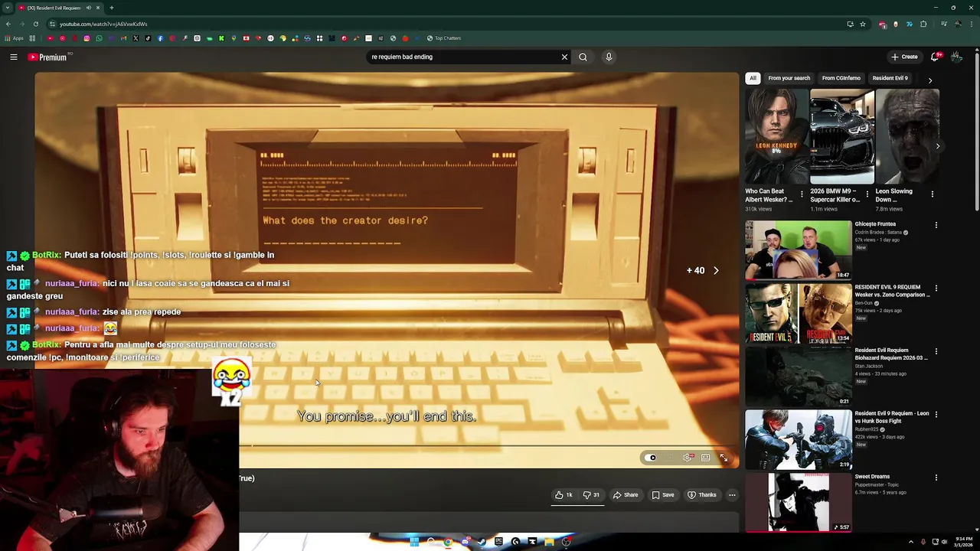Reload the page

pyautogui.click(x=35, y=24)
